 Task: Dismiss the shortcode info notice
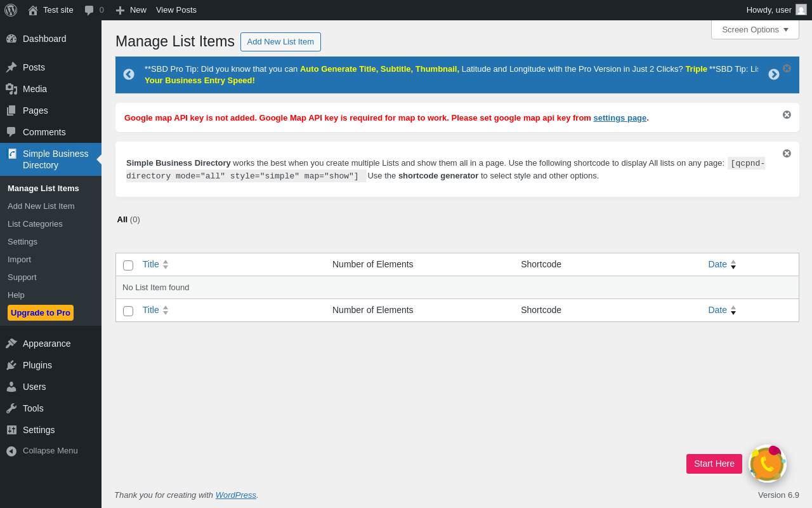(x=787, y=153)
